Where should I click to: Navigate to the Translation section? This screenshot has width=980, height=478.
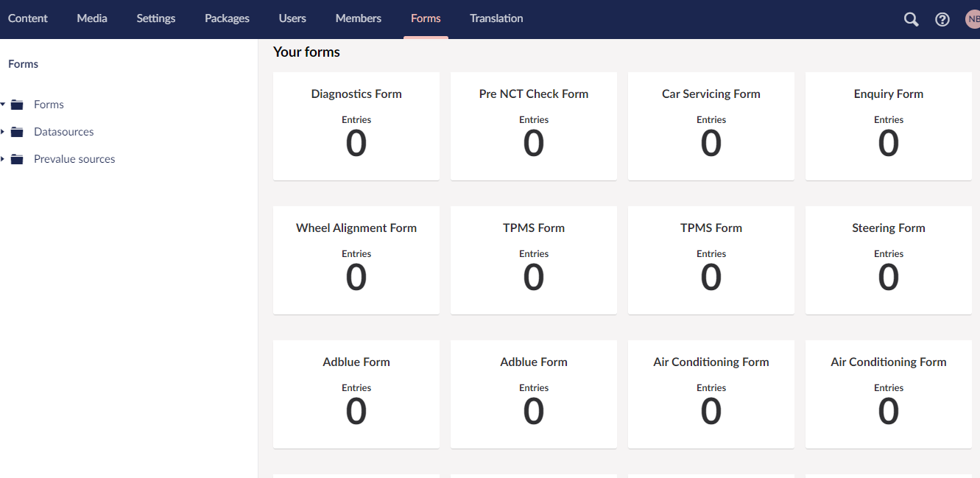(x=496, y=18)
